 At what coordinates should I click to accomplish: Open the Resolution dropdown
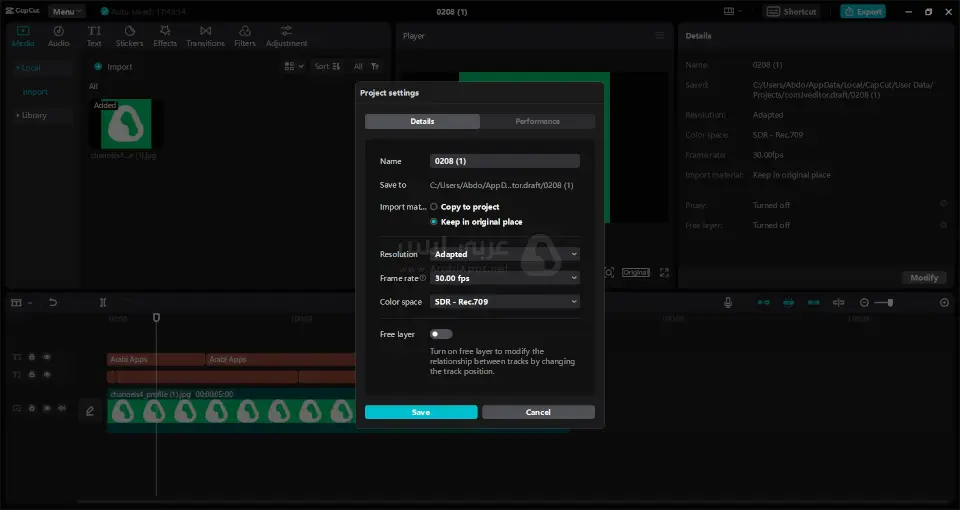click(504, 254)
